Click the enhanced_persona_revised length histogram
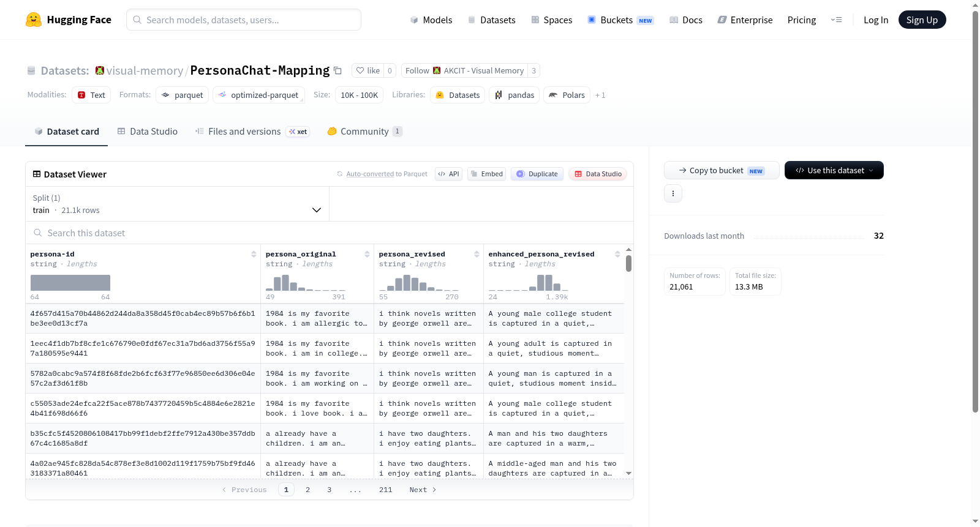Image resolution: width=980 pixels, height=527 pixels. 528,283
